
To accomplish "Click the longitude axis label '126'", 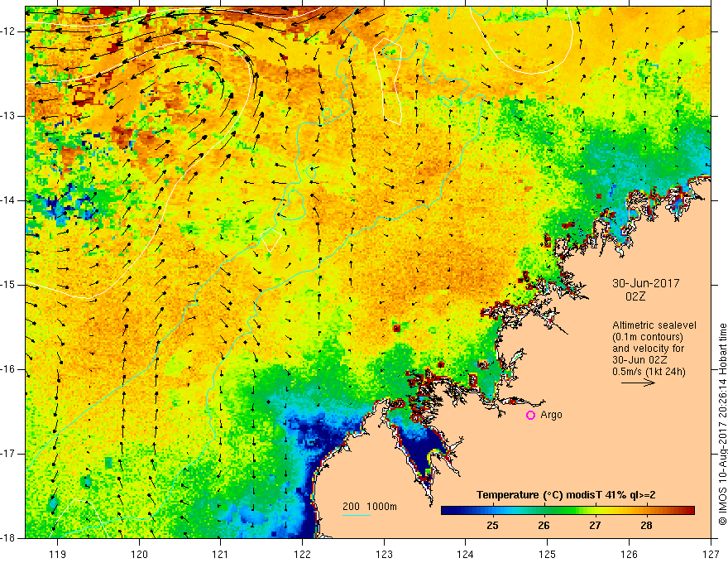I will 629,554.
